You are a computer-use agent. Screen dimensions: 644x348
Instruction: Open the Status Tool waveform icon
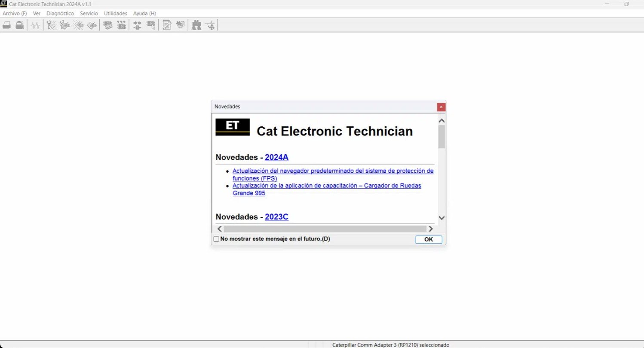pos(35,25)
